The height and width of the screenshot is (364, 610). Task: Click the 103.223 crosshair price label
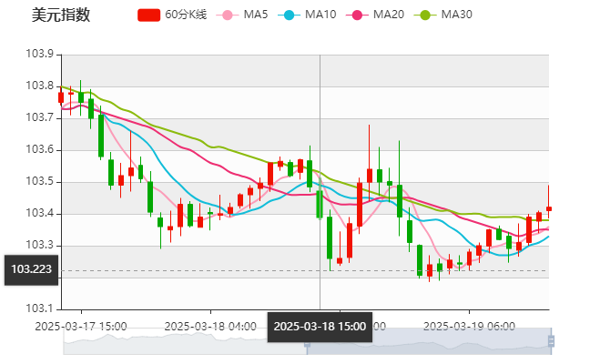pos(32,270)
